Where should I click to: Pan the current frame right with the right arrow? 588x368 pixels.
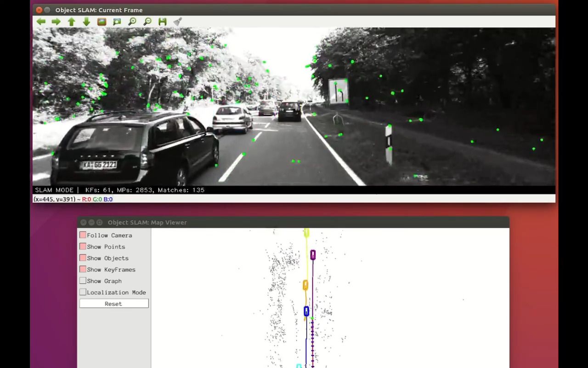[56, 22]
